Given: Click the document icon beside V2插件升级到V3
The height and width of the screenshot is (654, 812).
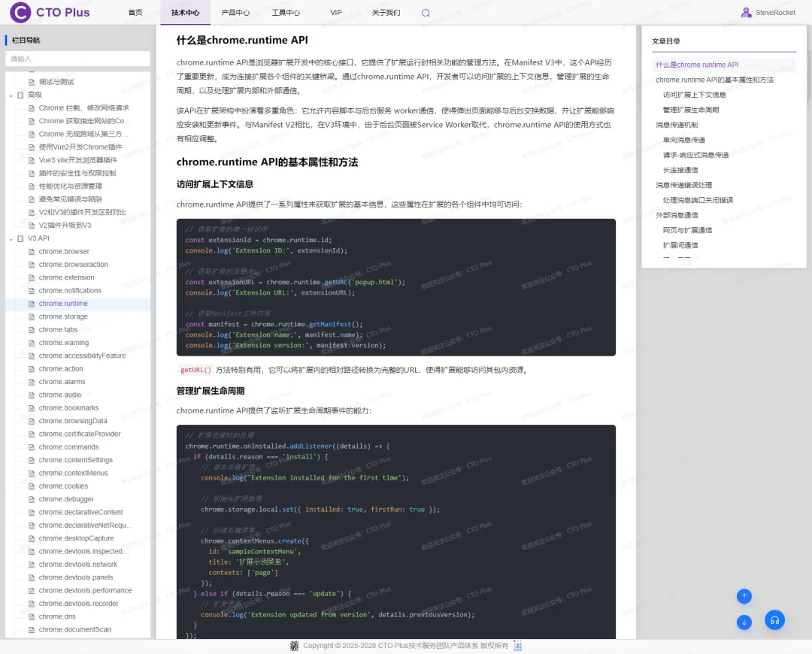Looking at the screenshot, I should click(32, 226).
